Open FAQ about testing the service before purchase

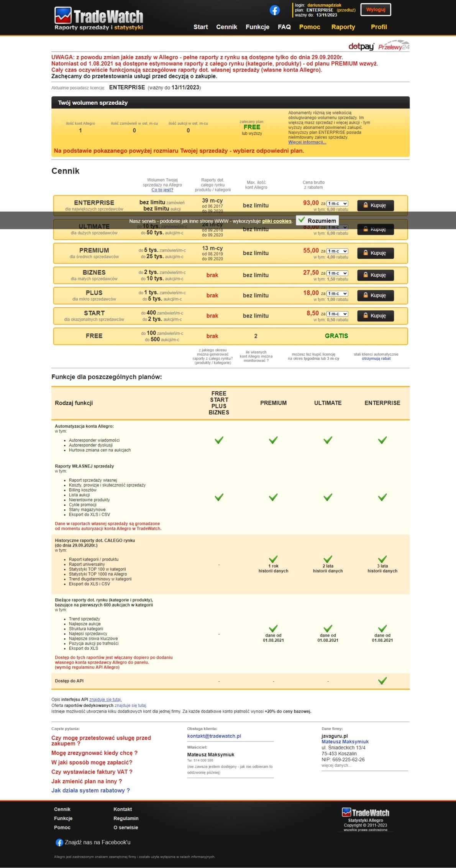point(101,741)
